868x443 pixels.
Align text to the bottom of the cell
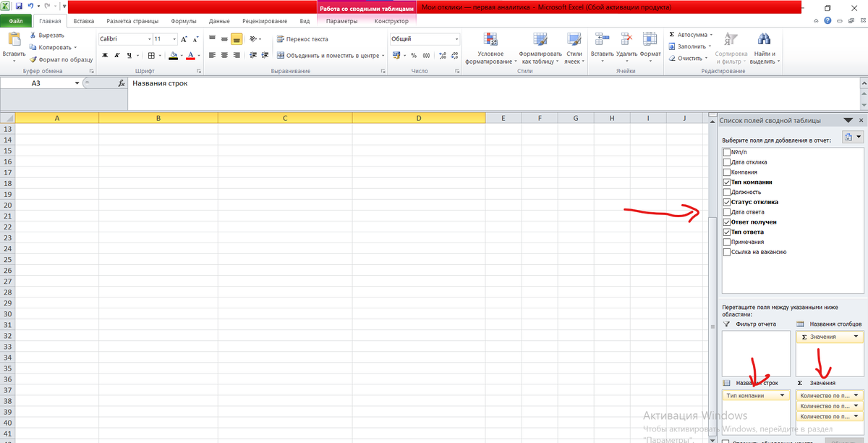[236, 39]
